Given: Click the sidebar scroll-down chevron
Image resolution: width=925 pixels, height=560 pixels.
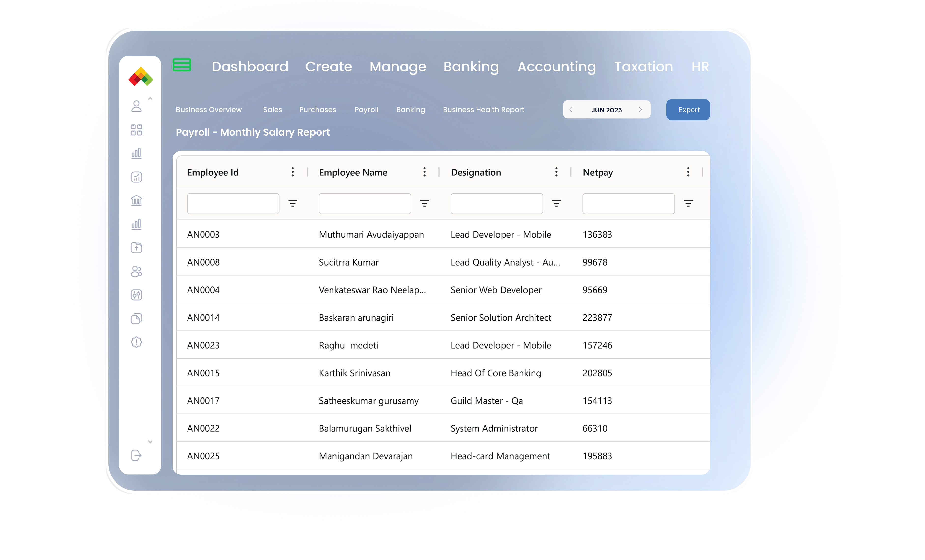Looking at the screenshot, I should [150, 442].
